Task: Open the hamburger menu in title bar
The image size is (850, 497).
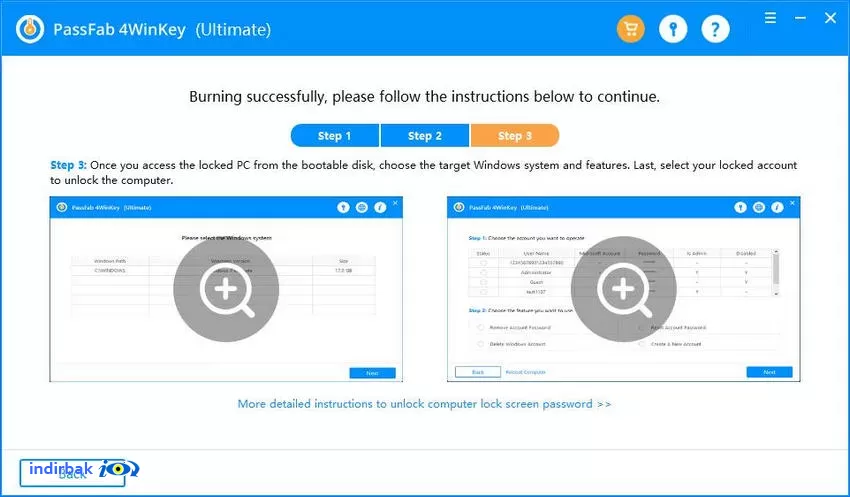Action: [770, 18]
